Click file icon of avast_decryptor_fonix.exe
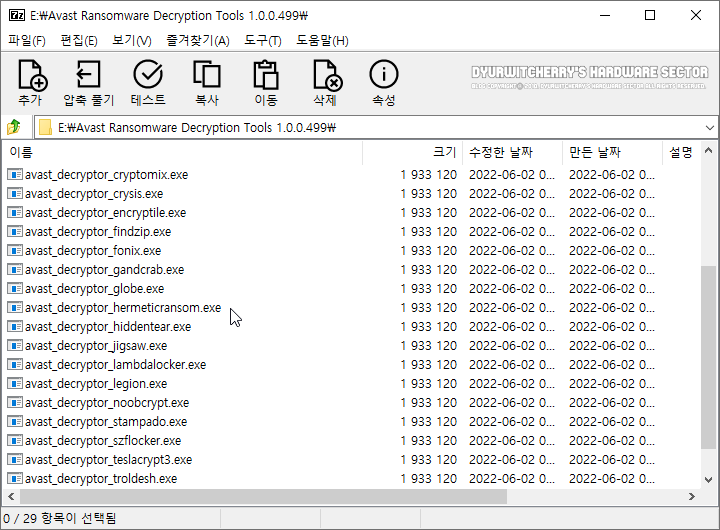Image resolution: width=720 pixels, height=530 pixels. click(15, 250)
